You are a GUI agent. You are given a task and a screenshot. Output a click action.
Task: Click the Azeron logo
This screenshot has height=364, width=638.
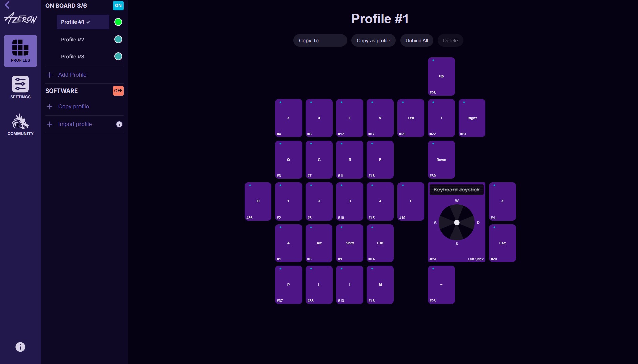coord(20,18)
